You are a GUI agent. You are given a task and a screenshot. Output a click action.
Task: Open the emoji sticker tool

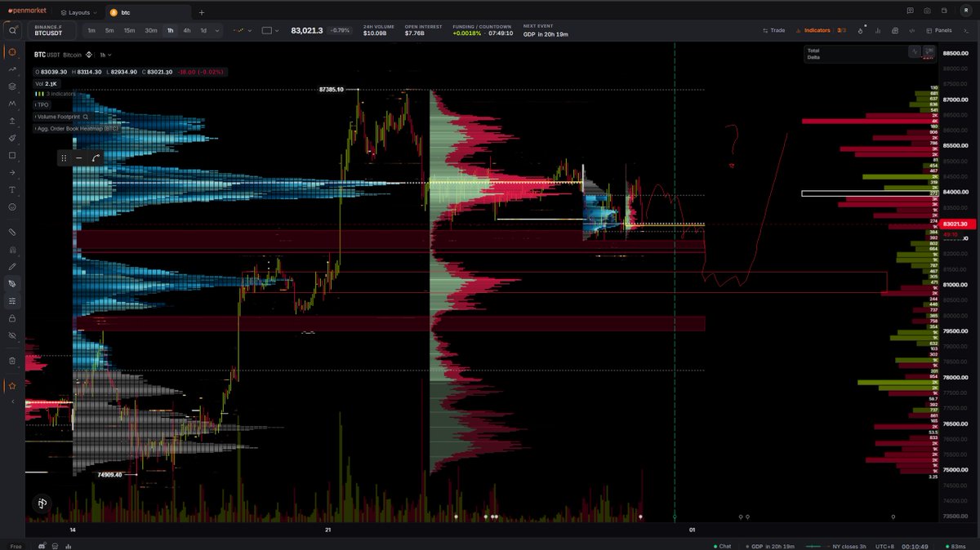tap(12, 207)
